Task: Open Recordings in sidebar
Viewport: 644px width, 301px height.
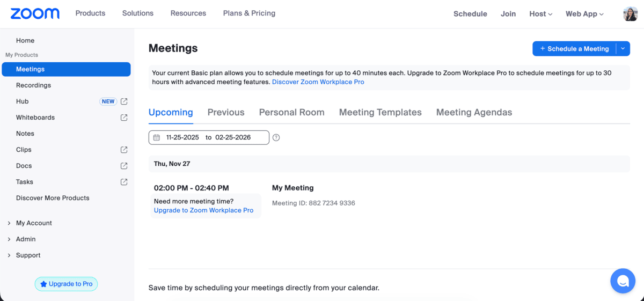Action: coord(33,85)
